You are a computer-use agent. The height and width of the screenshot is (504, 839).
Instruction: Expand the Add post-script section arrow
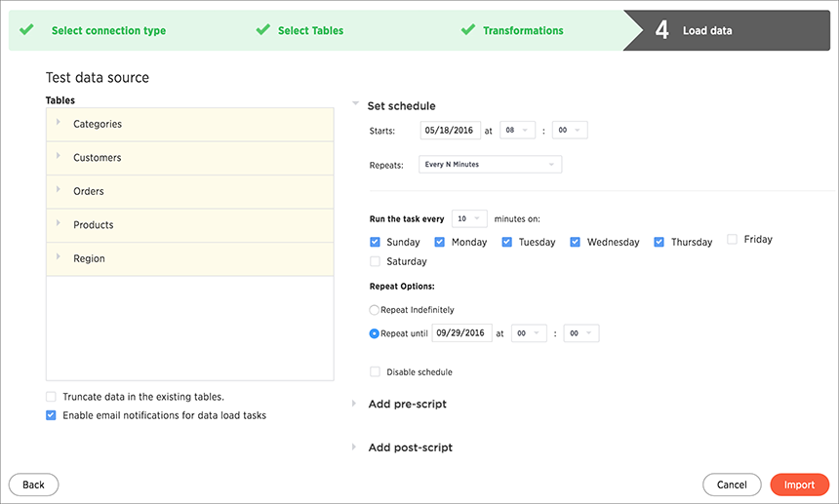click(354, 446)
